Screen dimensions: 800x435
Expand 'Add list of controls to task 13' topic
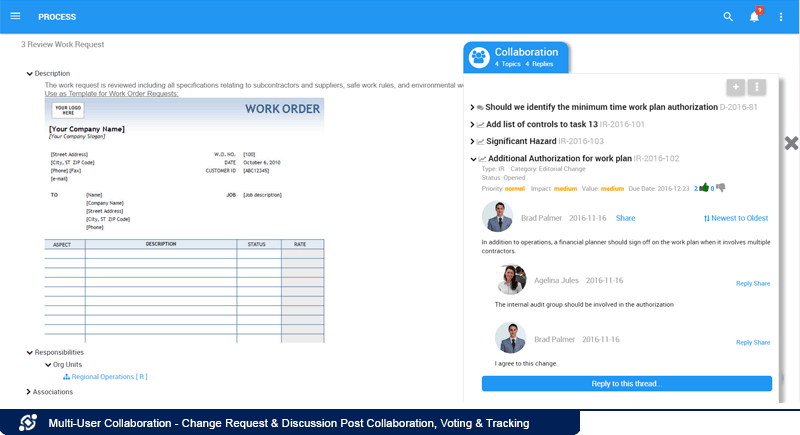(x=473, y=125)
